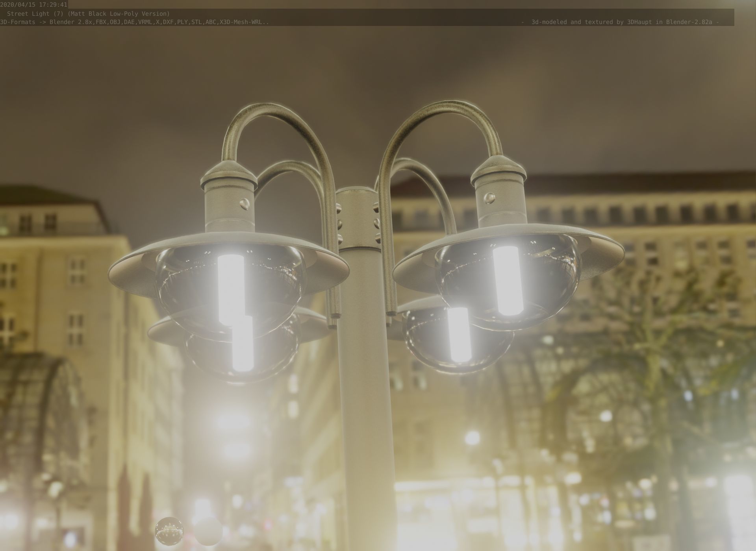Screen dimensions: 756x551
Task: Click the reflective chrome preview sphere
Action: 169,531
